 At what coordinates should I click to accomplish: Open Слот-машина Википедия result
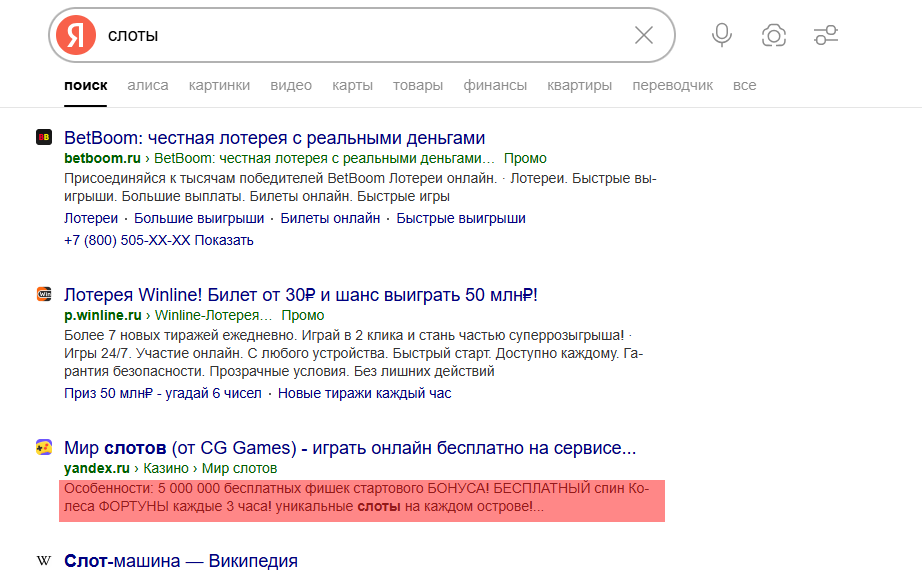coord(180,561)
